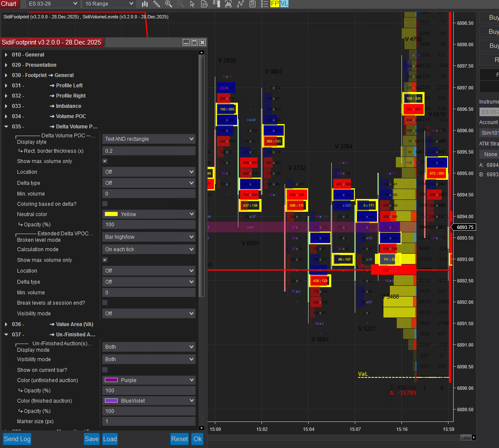Click the blue VL toolbar button
Screen dimensions: 499x448
coord(284,4)
